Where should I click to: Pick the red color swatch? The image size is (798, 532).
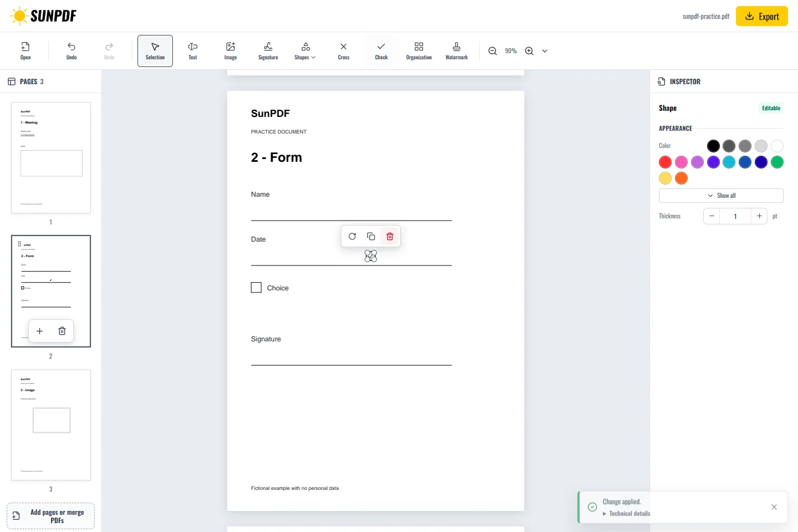666,162
